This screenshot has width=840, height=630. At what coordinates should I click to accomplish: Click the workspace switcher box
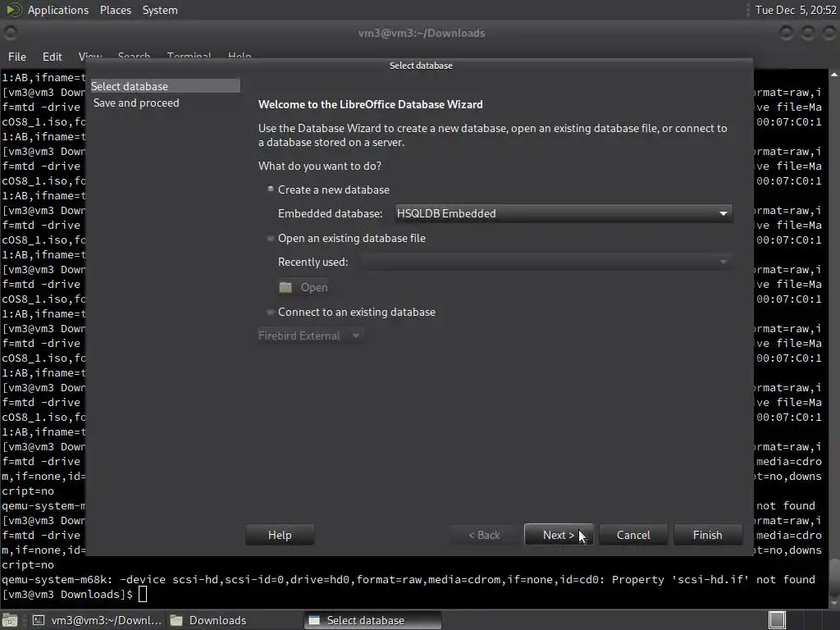point(778,620)
